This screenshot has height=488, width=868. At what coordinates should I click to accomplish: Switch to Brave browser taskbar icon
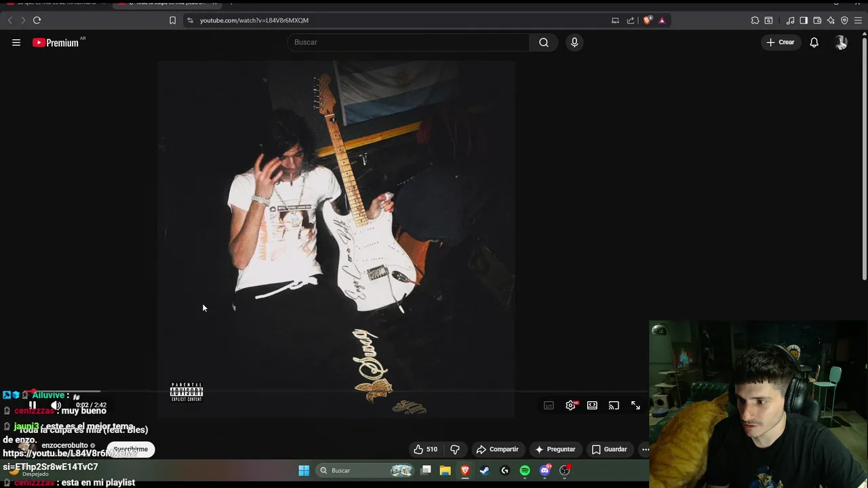[465, 470]
